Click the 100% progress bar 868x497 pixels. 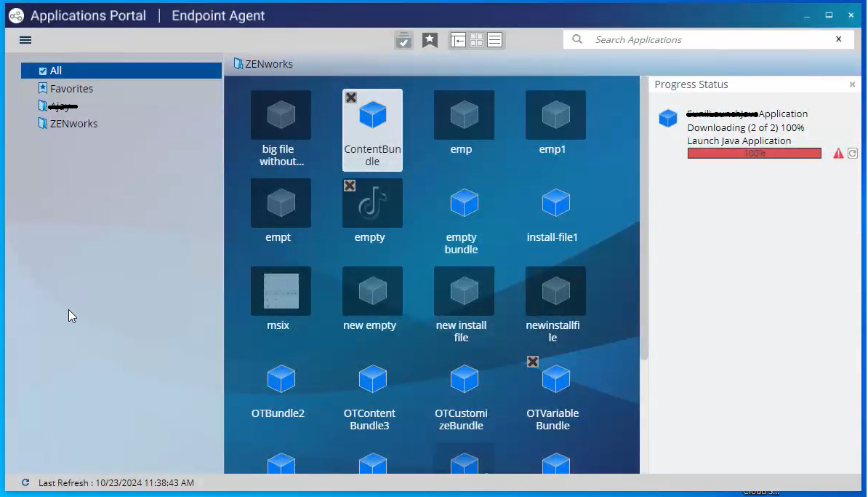754,153
